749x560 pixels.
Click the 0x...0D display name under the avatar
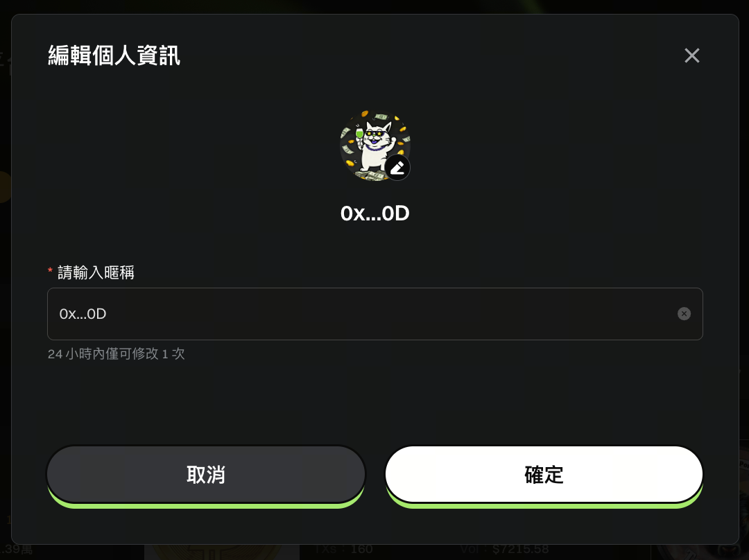(x=375, y=213)
